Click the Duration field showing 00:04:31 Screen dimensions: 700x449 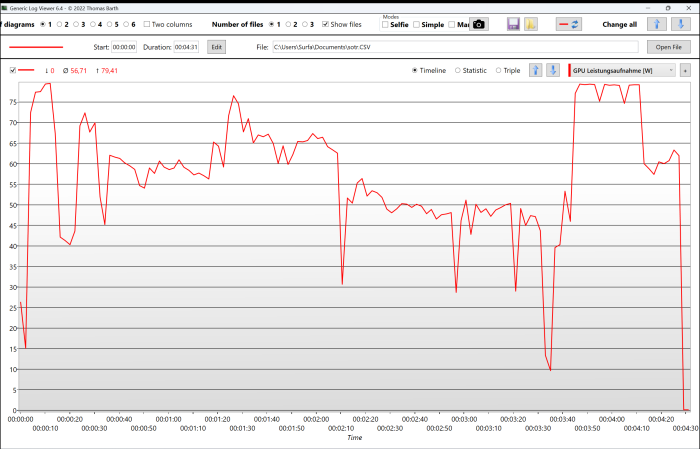(186, 47)
